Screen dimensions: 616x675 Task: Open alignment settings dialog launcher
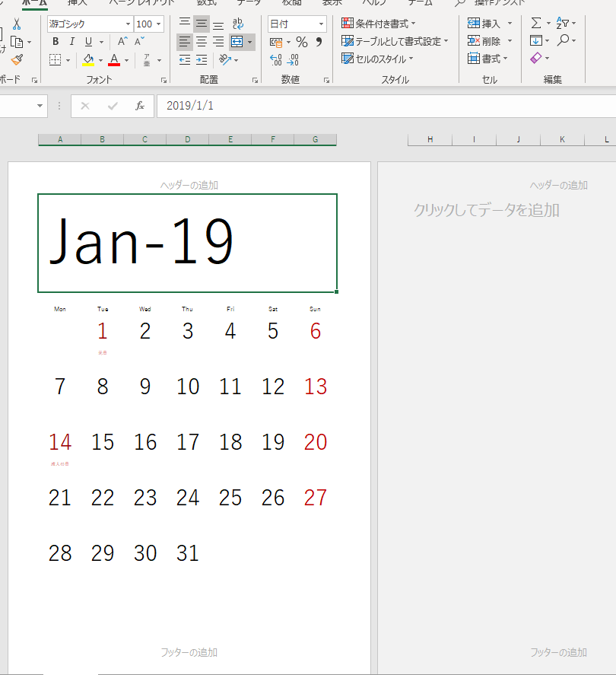(x=255, y=80)
